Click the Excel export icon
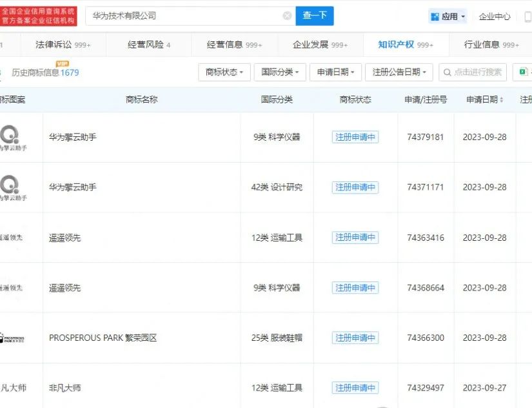This screenshot has height=408, width=532. pyautogui.click(x=523, y=72)
